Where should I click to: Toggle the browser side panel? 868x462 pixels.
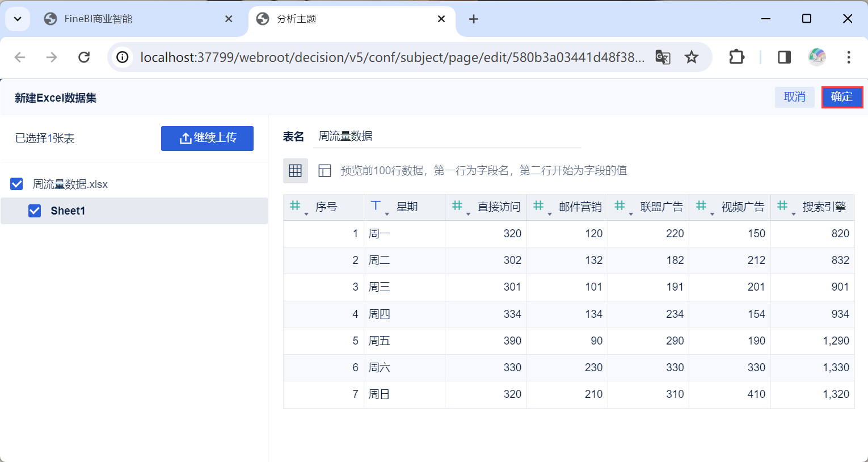tap(784, 57)
